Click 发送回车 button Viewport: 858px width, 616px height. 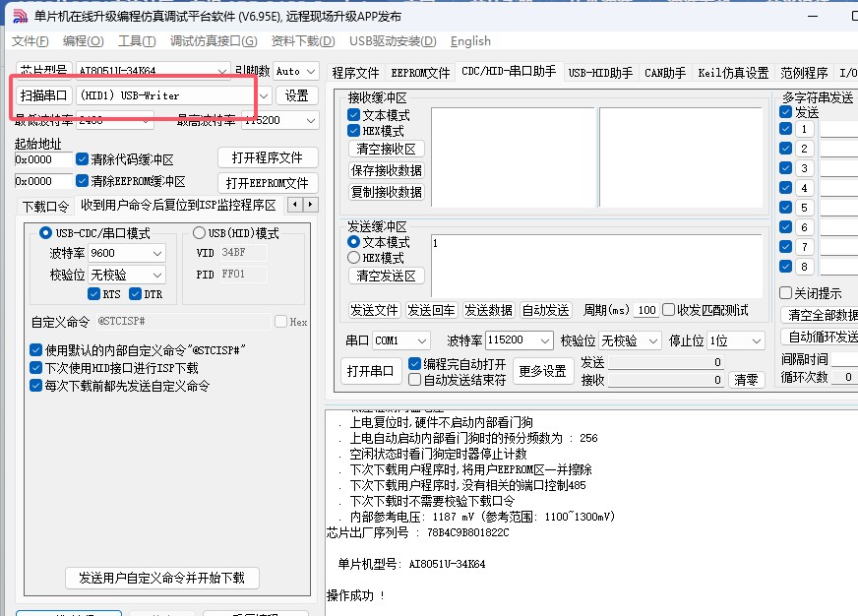pyautogui.click(x=431, y=310)
